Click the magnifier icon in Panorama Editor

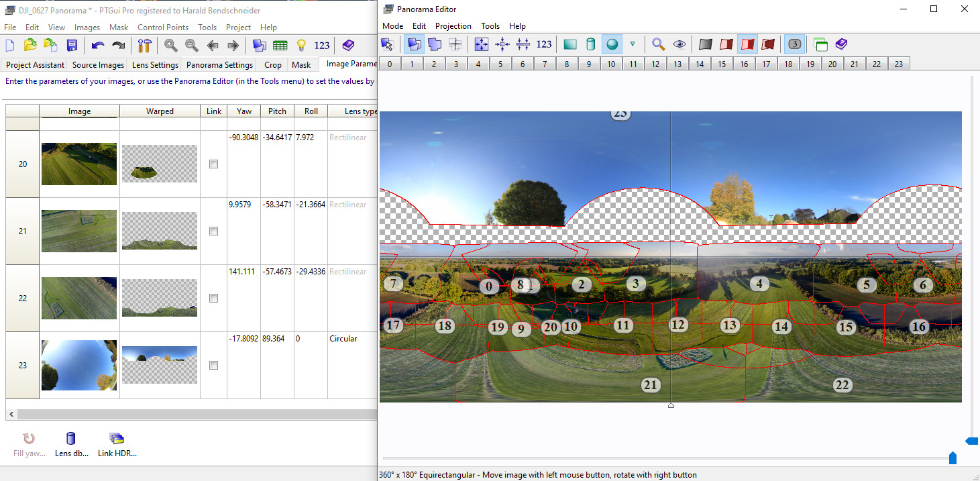(659, 44)
